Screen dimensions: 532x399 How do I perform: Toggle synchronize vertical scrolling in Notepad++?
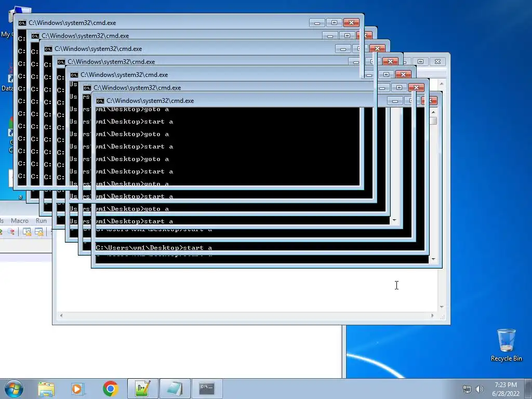(27, 232)
